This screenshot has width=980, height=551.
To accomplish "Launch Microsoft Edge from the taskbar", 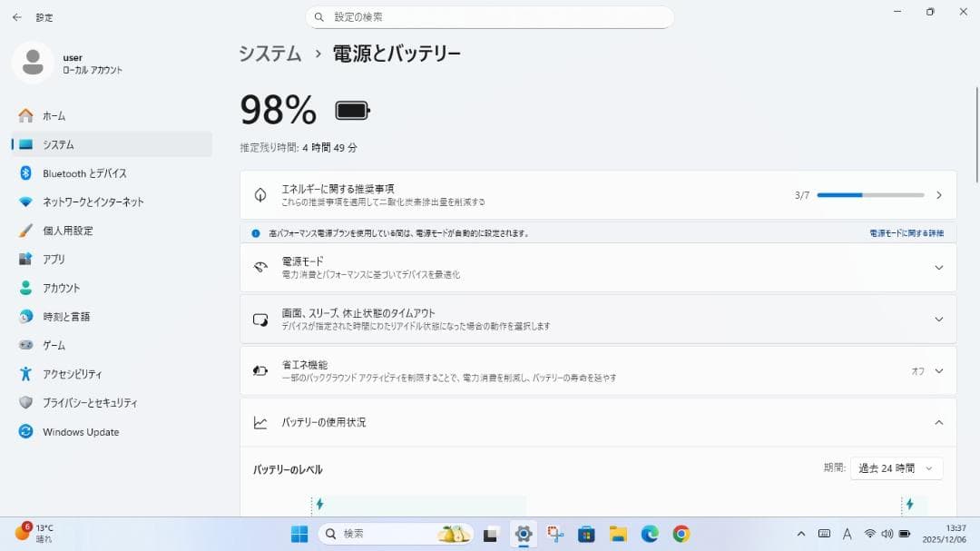I will click(x=648, y=534).
